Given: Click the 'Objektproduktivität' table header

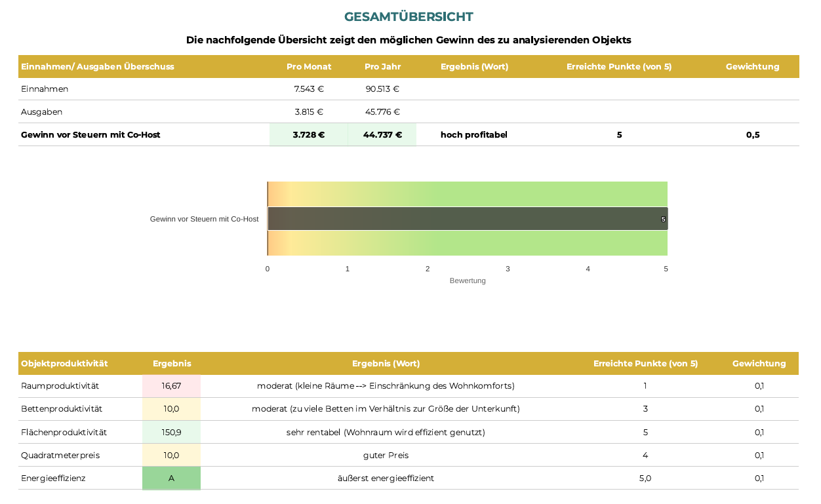Looking at the screenshot, I should pyautogui.click(x=64, y=364).
